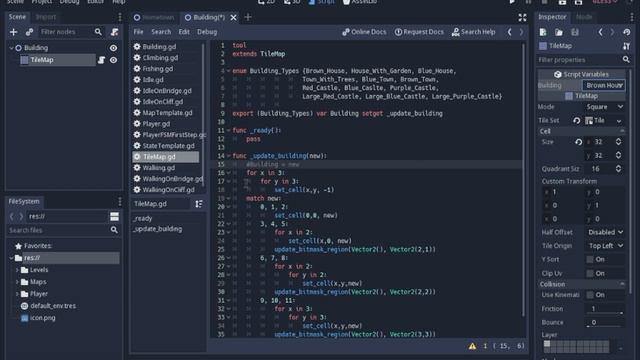The height and width of the screenshot is (360, 640).
Task: Add a new node in Scene panel
Action: 13,32
